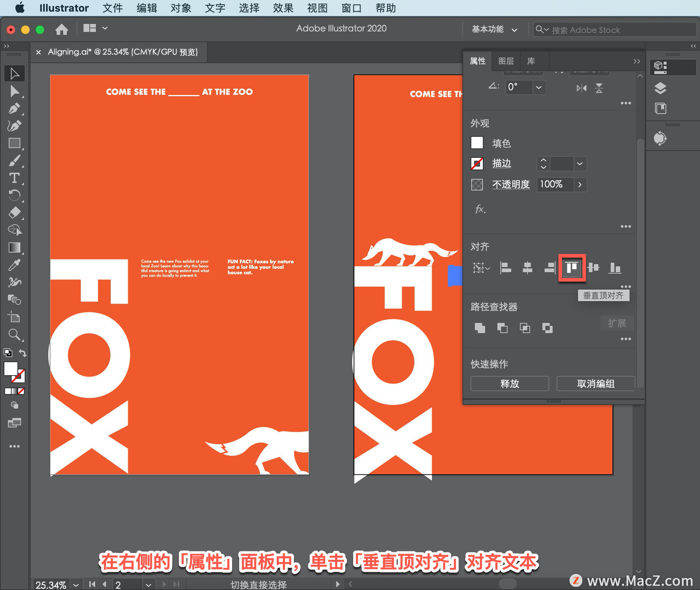
Task: Open the 文件 menu
Action: [113, 8]
